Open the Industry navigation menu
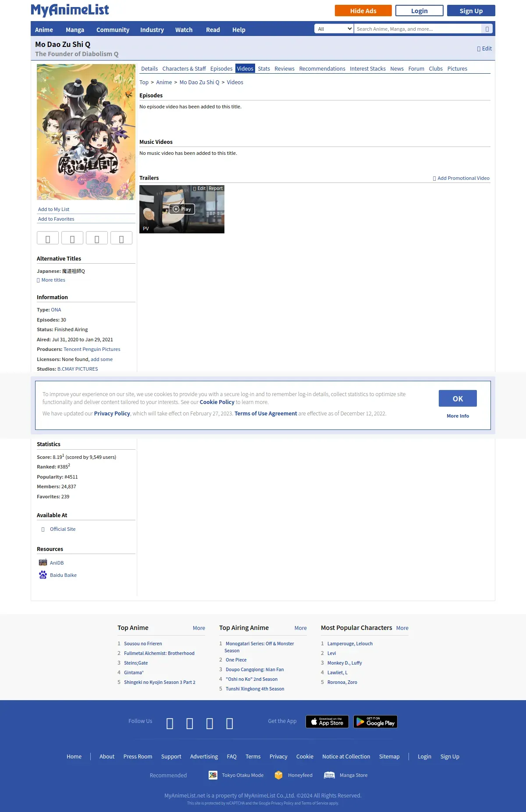526x812 pixels. point(152,30)
